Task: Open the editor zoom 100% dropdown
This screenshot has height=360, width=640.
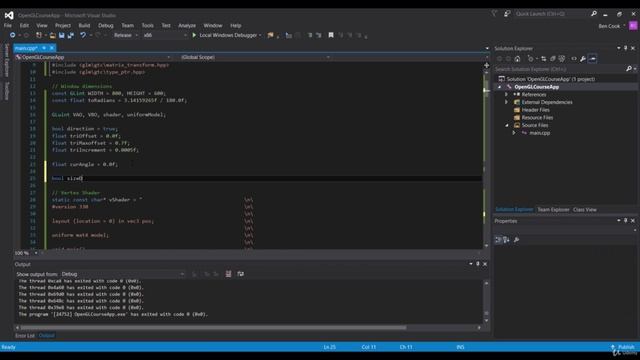Action: click(36, 253)
